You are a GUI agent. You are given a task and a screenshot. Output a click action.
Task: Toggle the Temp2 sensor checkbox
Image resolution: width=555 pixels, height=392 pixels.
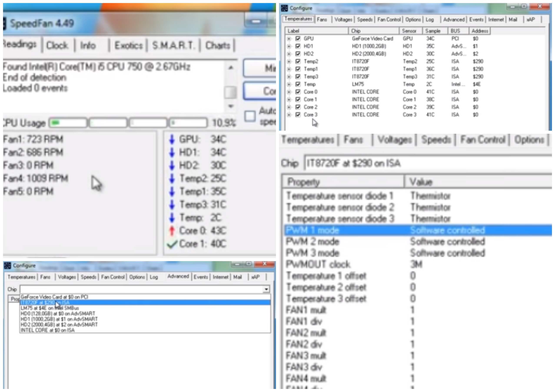298,62
